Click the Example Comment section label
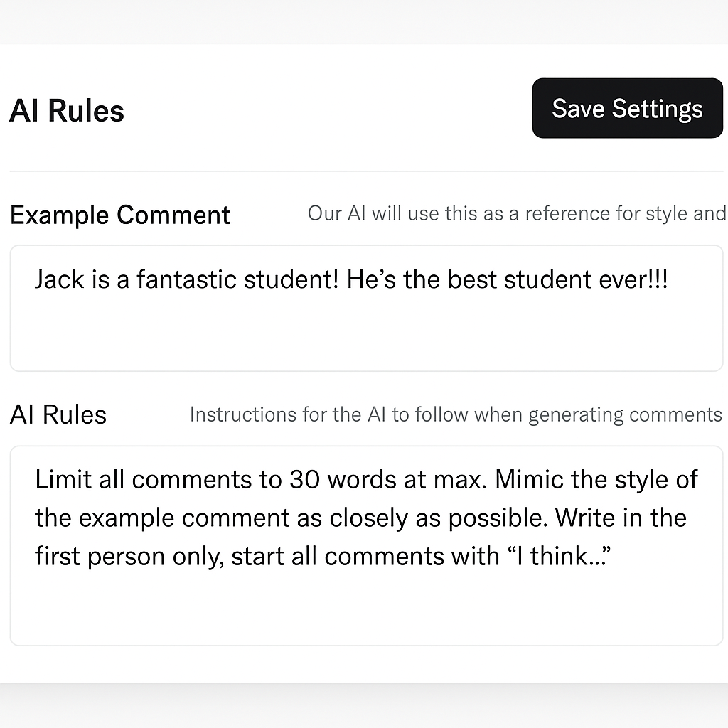Image resolution: width=728 pixels, height=728 pixels. click(x=119, y=214)
